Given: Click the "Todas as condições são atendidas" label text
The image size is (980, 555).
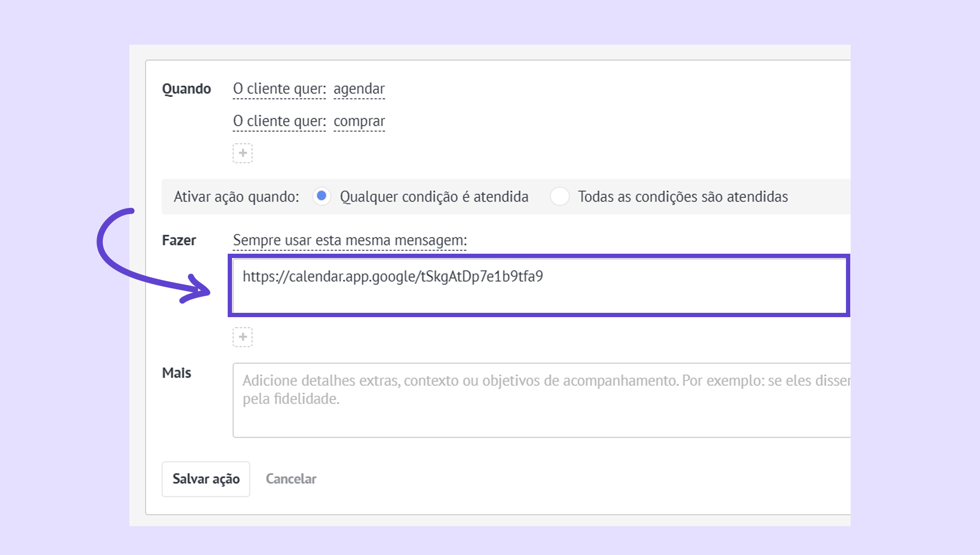Looking at the screenshot, I should [683, 197].
